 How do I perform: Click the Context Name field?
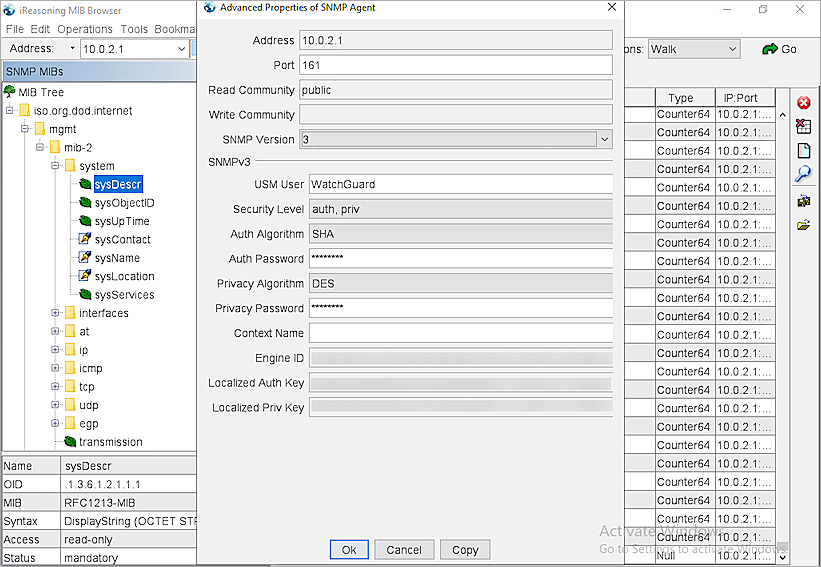[461, 333]
